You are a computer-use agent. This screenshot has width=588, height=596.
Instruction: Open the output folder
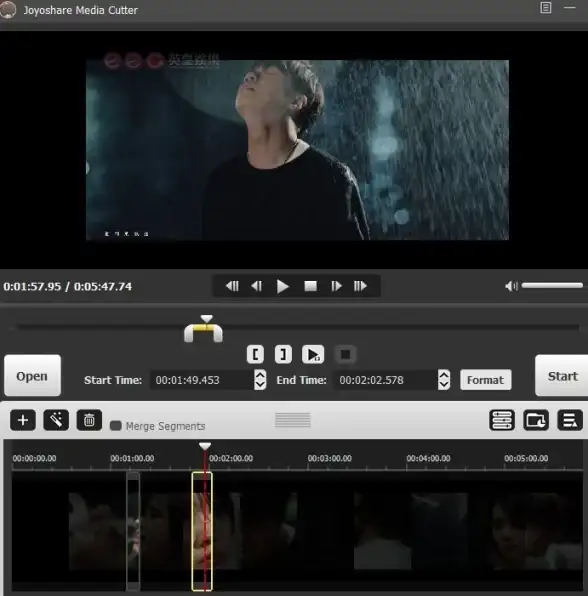point(536,420)
